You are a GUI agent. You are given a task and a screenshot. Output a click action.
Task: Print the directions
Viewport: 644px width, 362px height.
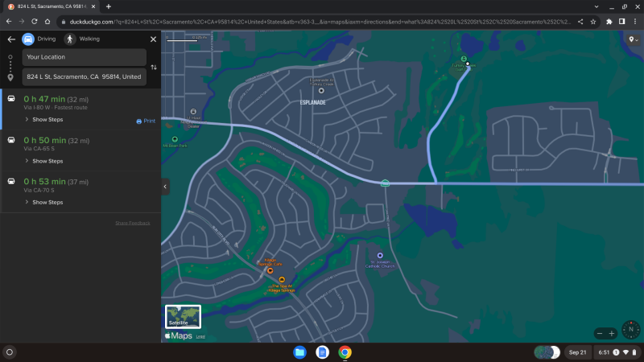click(x=146, y=121)
